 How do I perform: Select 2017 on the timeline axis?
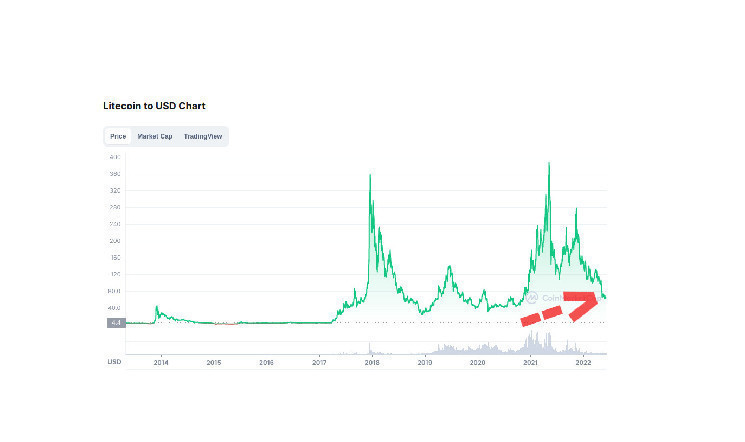[x=318, y=362]
